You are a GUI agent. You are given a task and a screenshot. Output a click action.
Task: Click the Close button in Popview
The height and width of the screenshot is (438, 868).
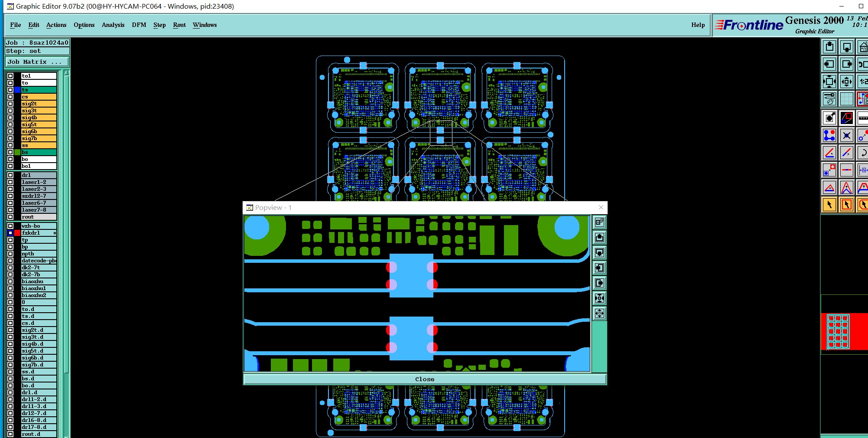point(425,379)
